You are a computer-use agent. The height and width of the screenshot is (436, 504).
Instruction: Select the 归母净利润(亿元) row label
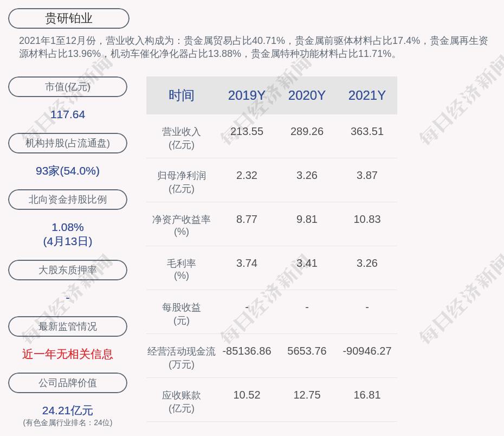point(182,182)
